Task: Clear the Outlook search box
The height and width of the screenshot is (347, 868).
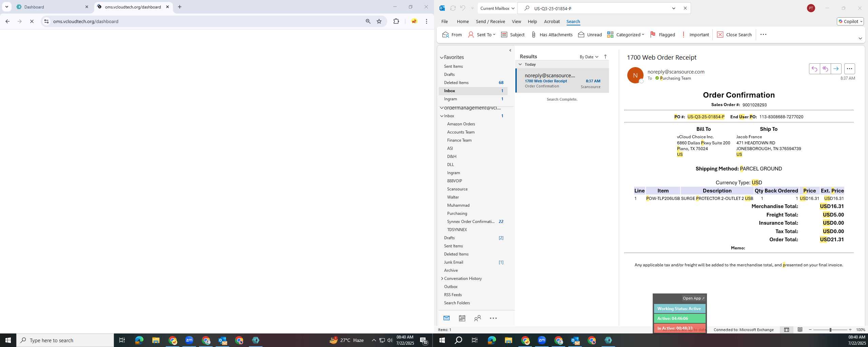Action: point(685,8)
